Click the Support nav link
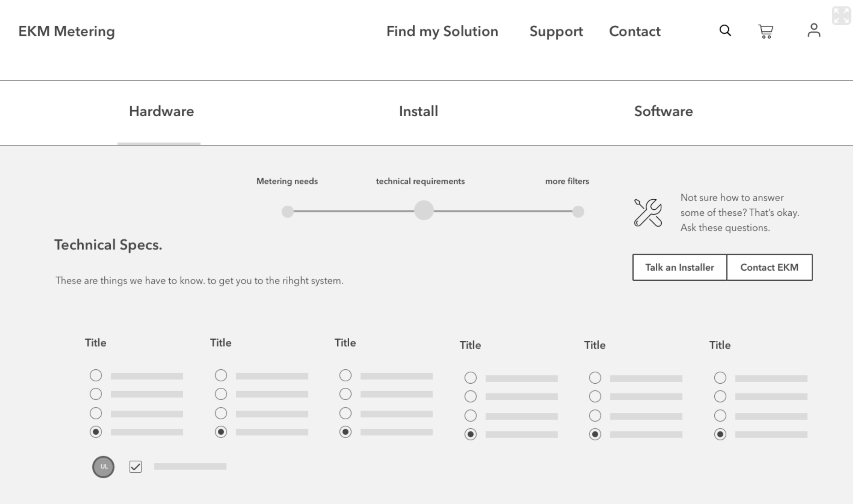Image resolution: width=853 pixels, height=504 pixels. pyautogui.click(x=556, y=31)
